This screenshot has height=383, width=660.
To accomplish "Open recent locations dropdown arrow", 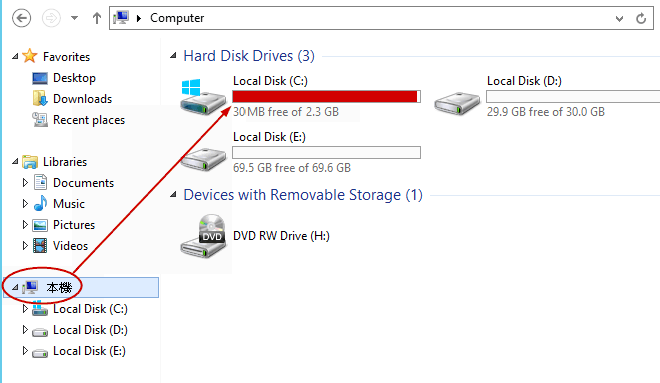I will point(75,18).
